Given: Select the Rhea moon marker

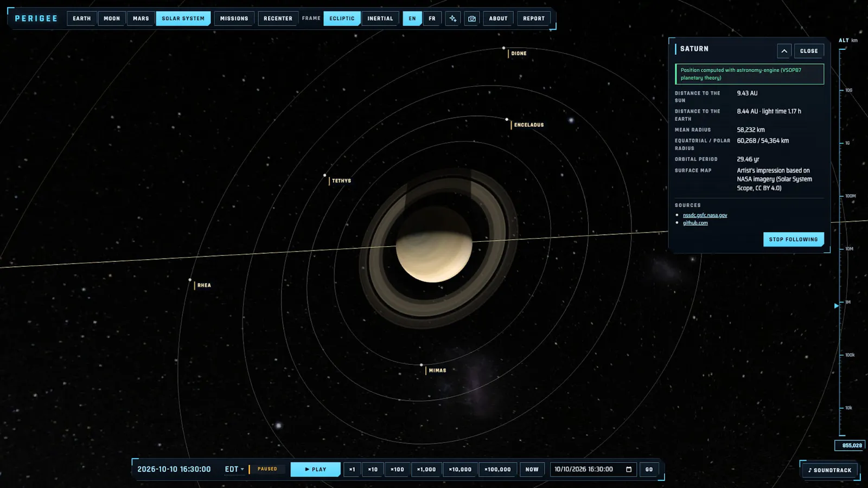Looking at the screenshot, I should [x=190, y=280].
